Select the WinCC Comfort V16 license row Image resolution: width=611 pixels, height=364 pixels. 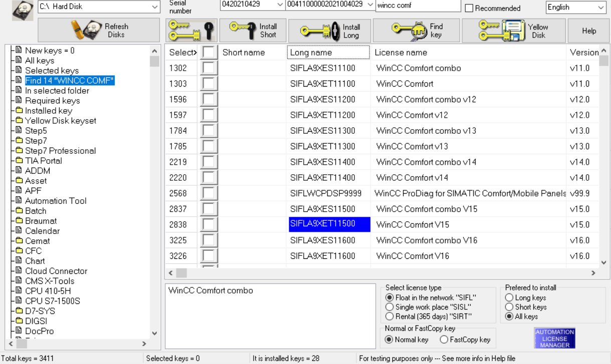click(x=381, y=256)
